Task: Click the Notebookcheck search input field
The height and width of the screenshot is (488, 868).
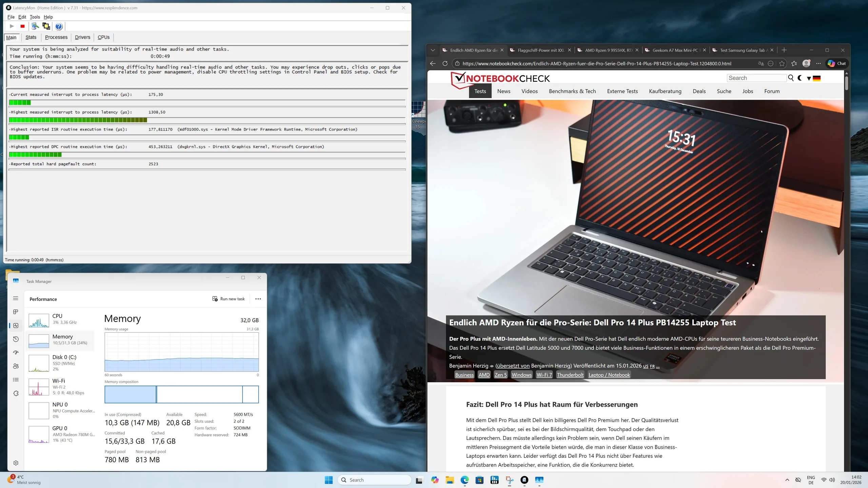Action: pyautogui.click(x=756, y=78)
